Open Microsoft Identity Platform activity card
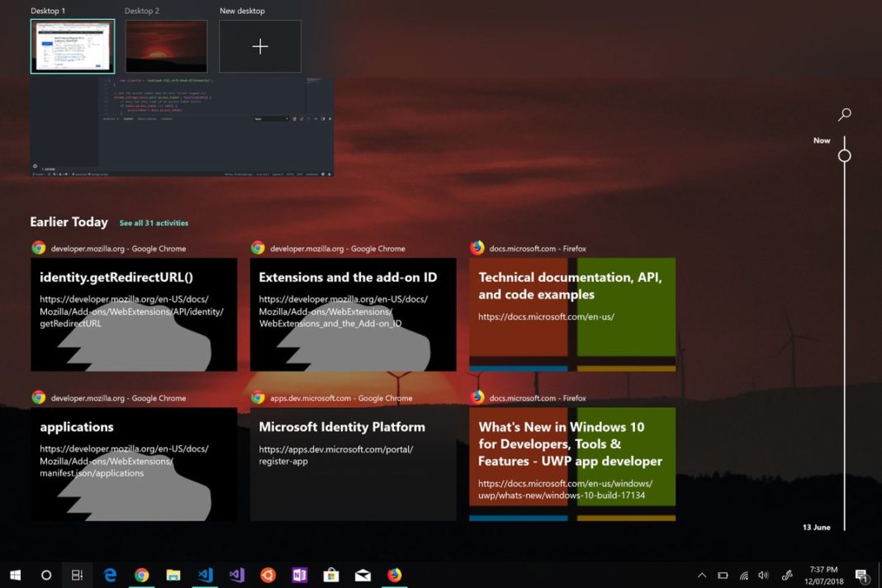The image size is (882, 588). point(353,463)
